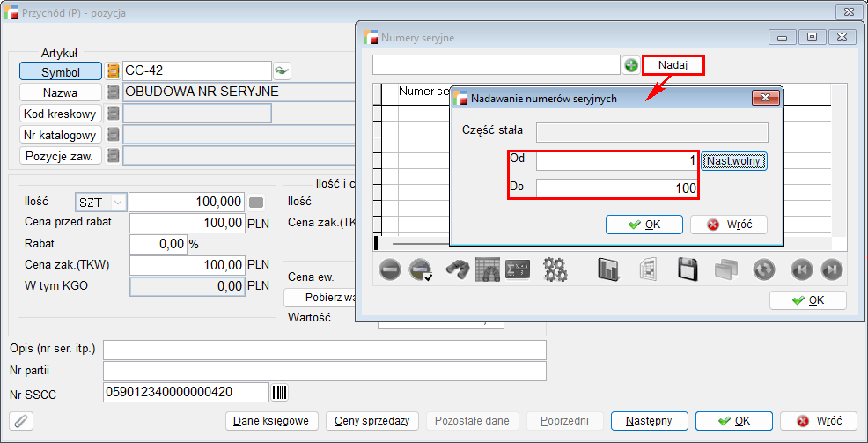Screen dimensions: 868x443
Task: Click the paperclip attachment icon
Action: point(19,421)
